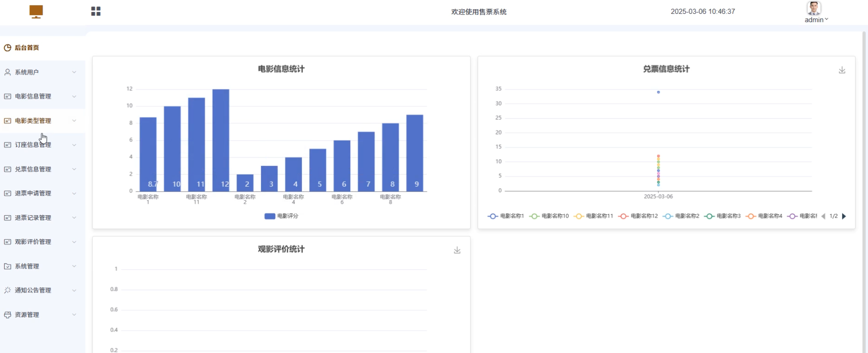Image resolution: width=868 pixels, height=353 pixels.
Task: Click the data point near 35
Action: (659, 92)
